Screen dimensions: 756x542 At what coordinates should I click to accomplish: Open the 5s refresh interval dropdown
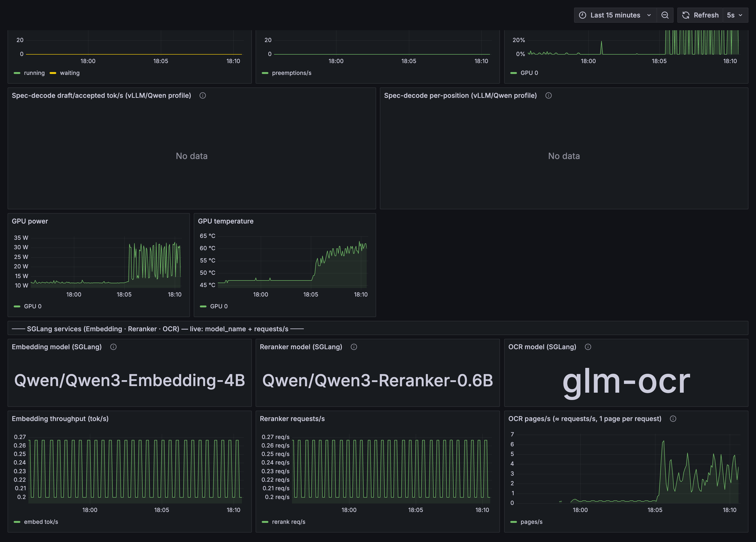pos(735,15)
